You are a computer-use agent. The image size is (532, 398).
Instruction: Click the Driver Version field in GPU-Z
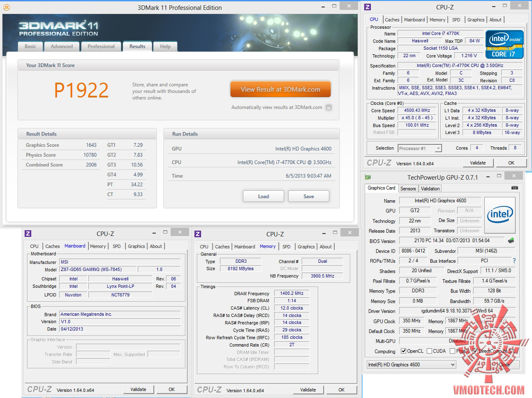click(457, 311)
